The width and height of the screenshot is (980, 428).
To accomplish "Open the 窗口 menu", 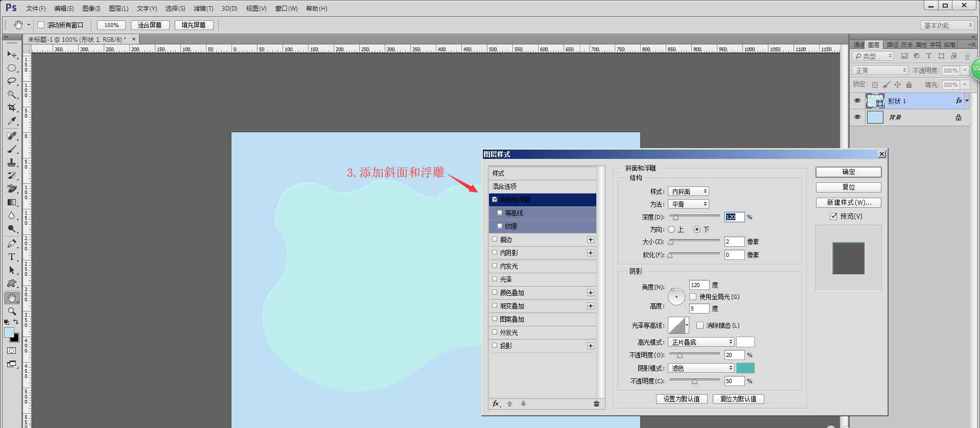I will pos(286,9).
